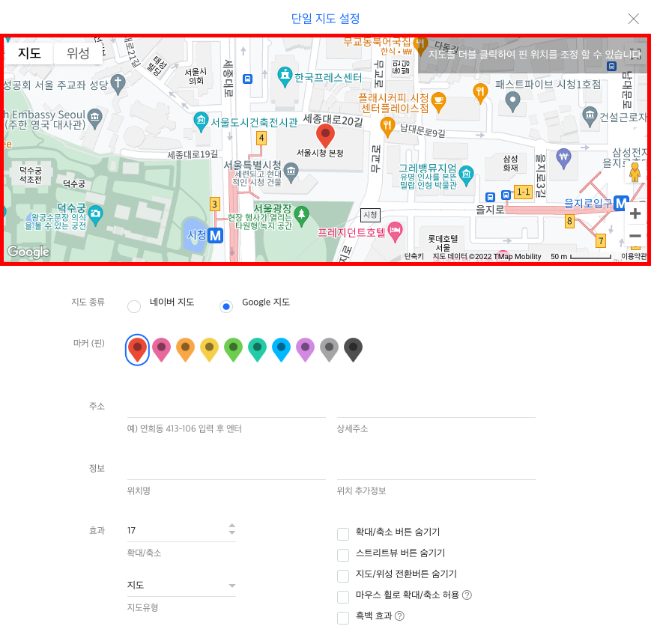
Task: Pick the black marker pin color
Action: coord(354,350)
